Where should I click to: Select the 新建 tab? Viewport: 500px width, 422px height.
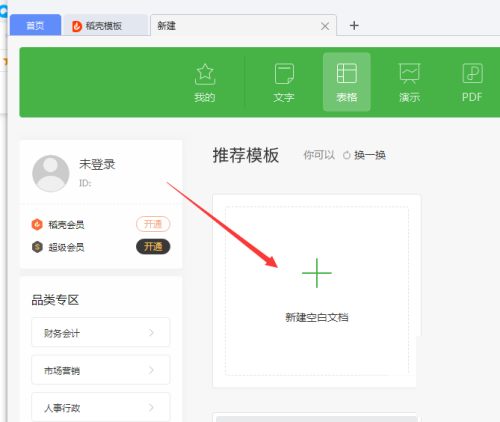(x=243, y=25)
